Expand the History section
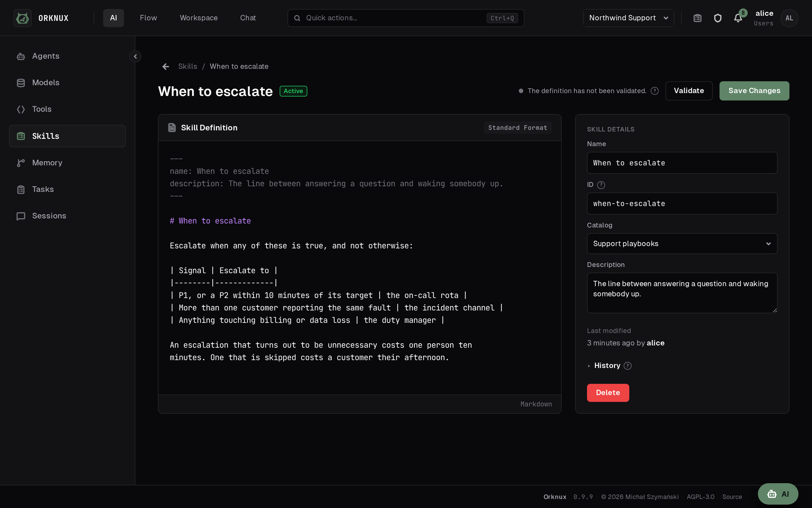812x508 pixels. pyautogui.click(x=607, y=365)
